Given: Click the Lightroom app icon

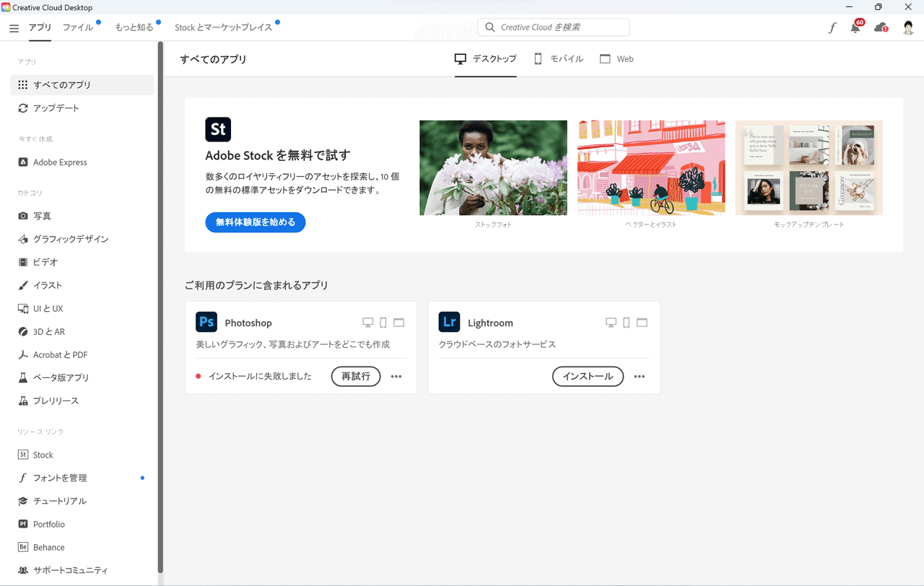Looking at the screenshot, I should coord(449,322).
